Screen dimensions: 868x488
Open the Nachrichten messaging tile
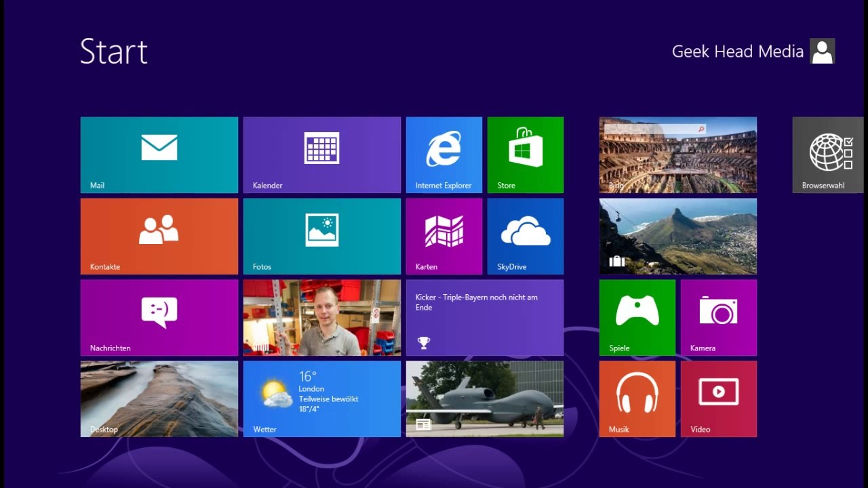click(x=159, y=318)
